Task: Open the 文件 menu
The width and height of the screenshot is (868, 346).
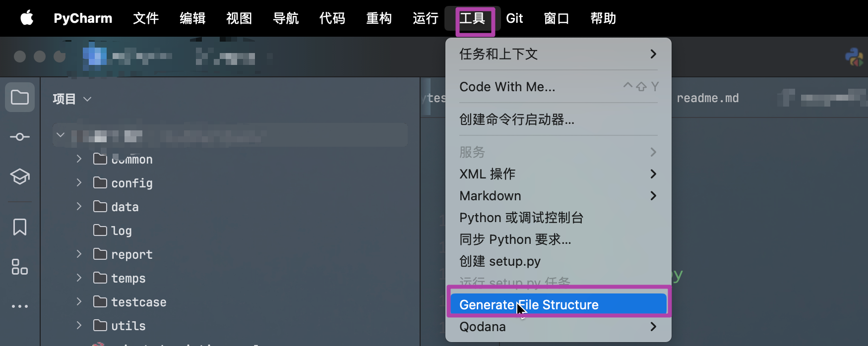Action: pyautogui.click(x=146, y=18)
